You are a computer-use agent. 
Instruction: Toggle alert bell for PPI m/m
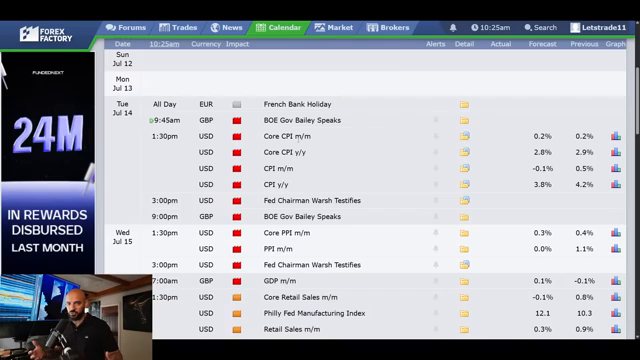pos(436,249)
